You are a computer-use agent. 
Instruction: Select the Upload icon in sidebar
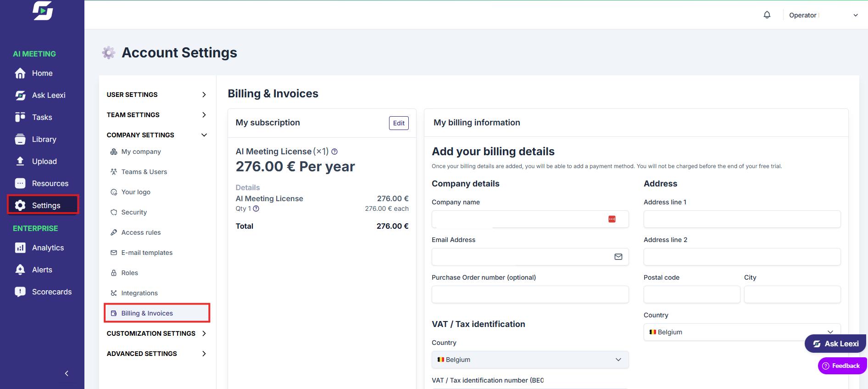pyautogui.click(x=20, y=161)
